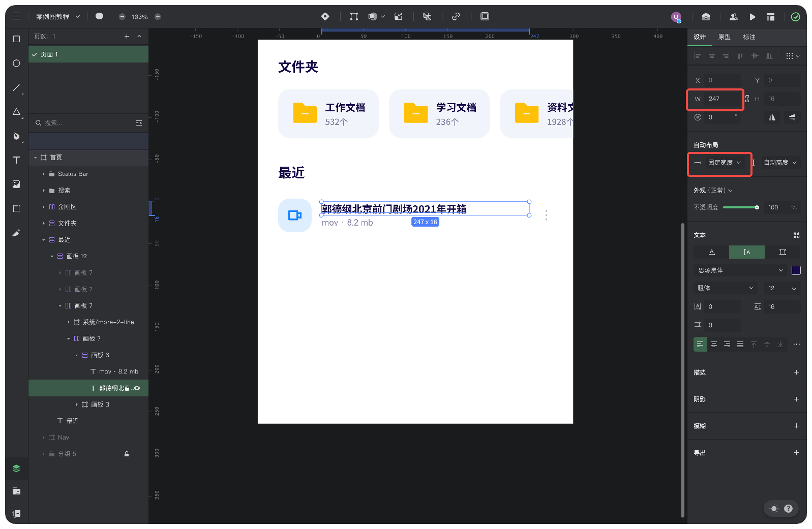Select fixed-size text box mode
The height and width of the screenshot is (529, 812).
pyautogui.click(x=783, y=252)
